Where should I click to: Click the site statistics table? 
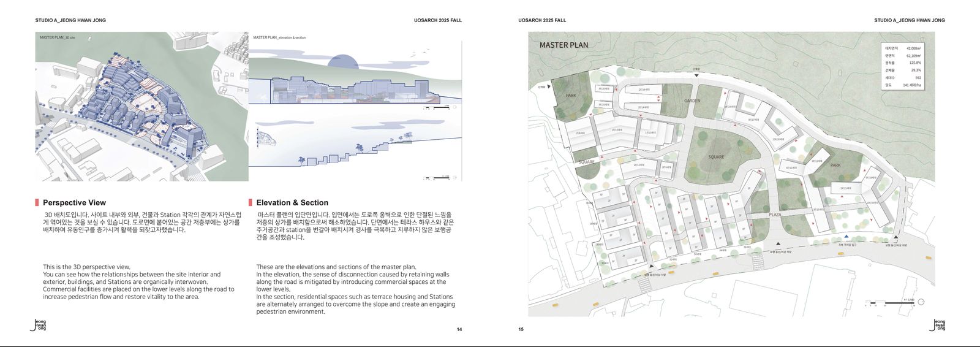[902, 66]
